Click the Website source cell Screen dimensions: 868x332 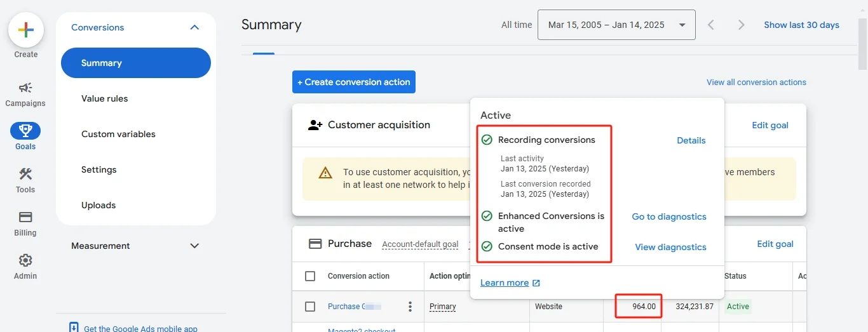[x=548, y=307]
